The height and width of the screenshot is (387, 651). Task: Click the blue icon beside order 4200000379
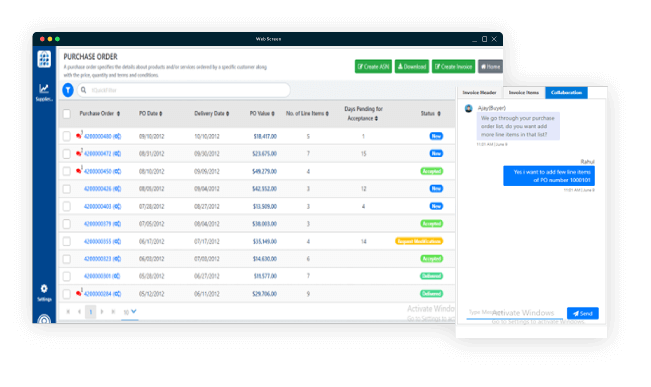[117, 224]
